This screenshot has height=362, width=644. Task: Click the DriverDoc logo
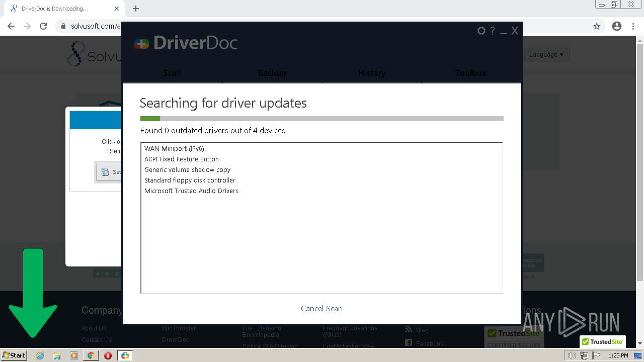(x=186, y=43)
